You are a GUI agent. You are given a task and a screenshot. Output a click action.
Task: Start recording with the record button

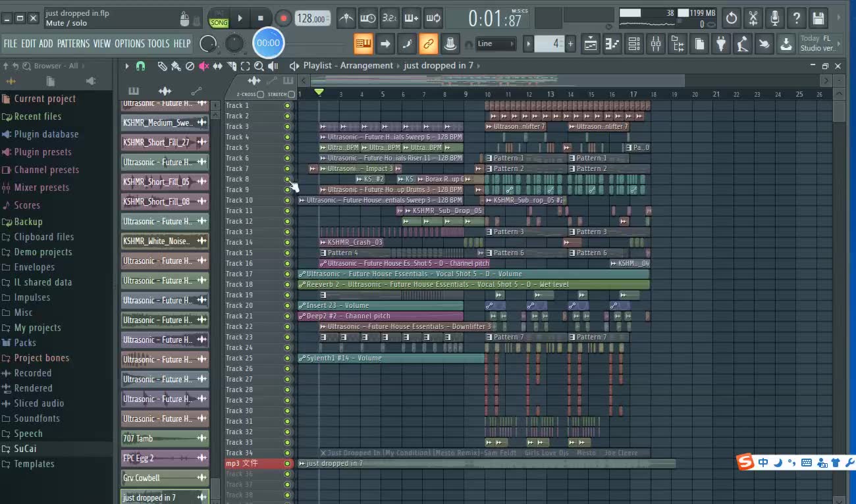click(x=283, y=18)
